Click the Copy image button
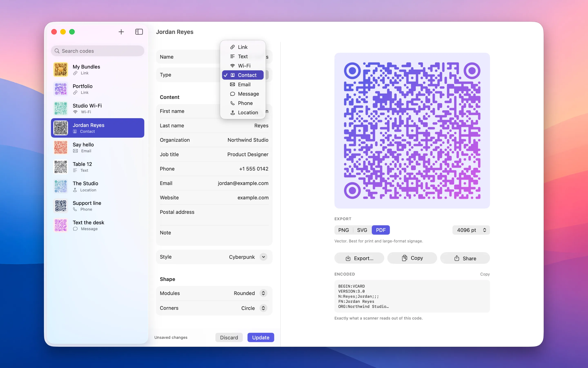Viewport: 588px width, 368px height. pyautogui.click(x=412, y=258)
